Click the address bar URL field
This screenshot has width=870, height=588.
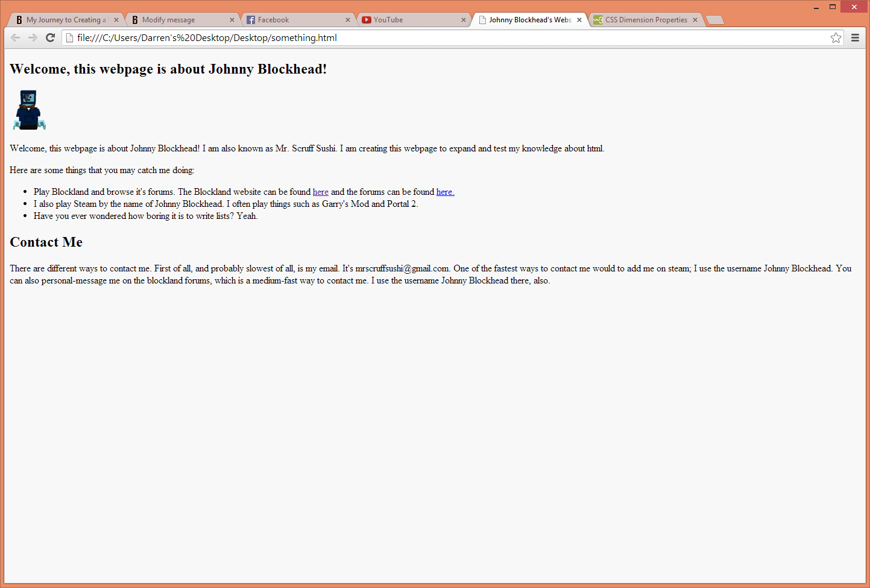[x=452, y=37]
